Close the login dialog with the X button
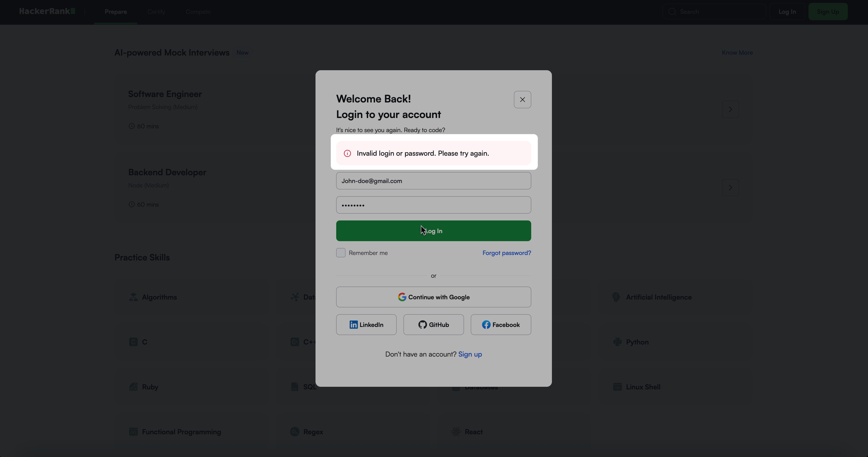This screenshot has height=457, width=868. pyautogui.click(x=522, y=100)
